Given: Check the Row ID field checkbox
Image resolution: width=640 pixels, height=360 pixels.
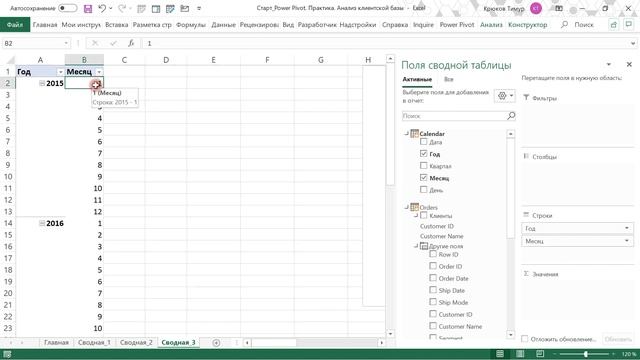Looking at the screenshot, I should [433, 254].
